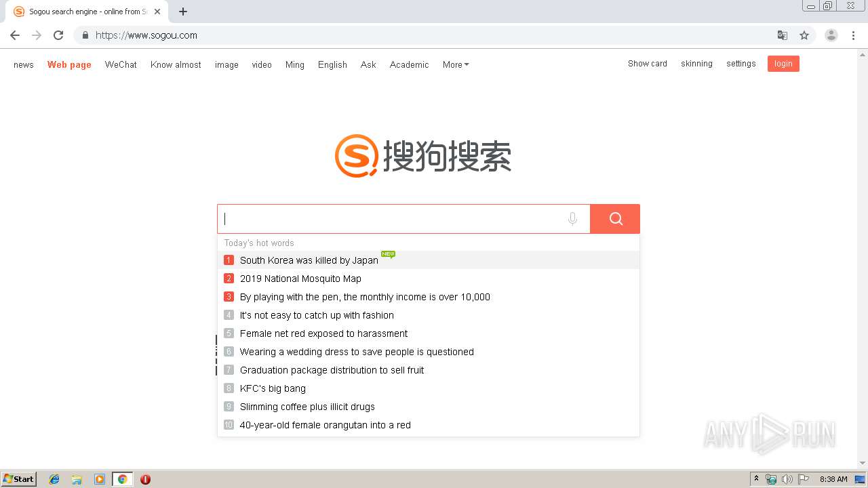
Task: Open the settings link
Action: click(741, 64)
